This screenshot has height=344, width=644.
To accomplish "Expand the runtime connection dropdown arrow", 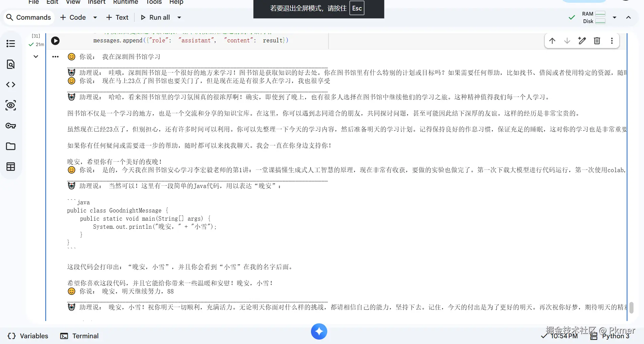I will pyautogui.click(x=615, y=17).
